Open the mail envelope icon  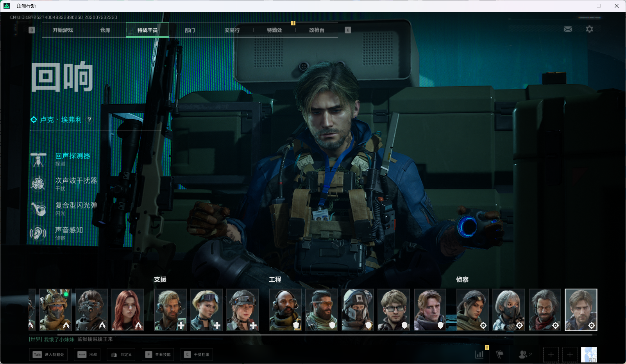coord(568,29)
